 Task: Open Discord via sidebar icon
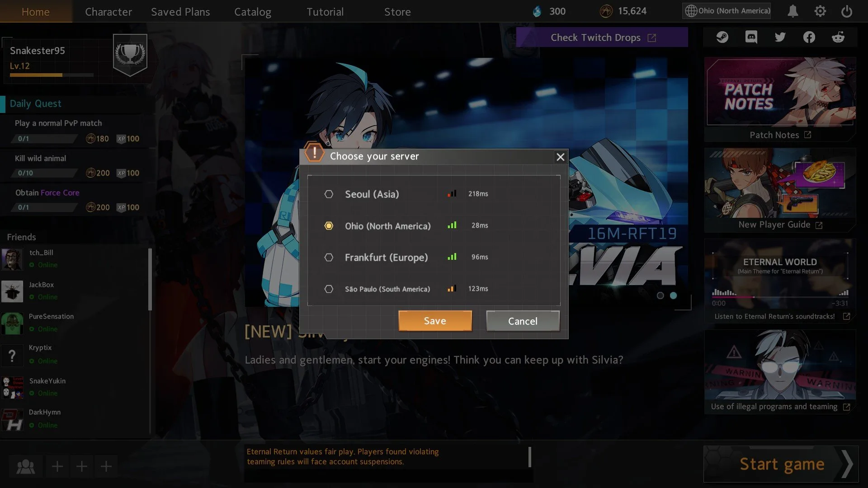pyautogui.click(x=751, y=37)
